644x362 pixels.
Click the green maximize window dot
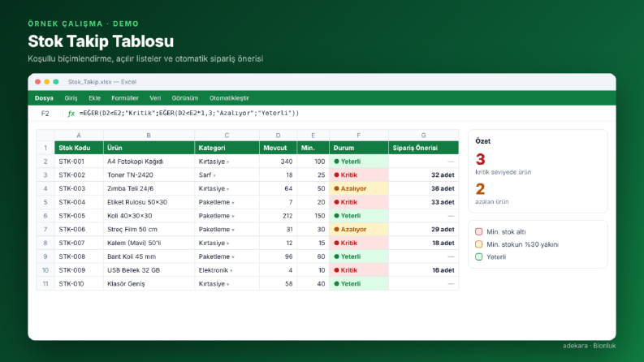pyautogui.click(x=56, y=82)
